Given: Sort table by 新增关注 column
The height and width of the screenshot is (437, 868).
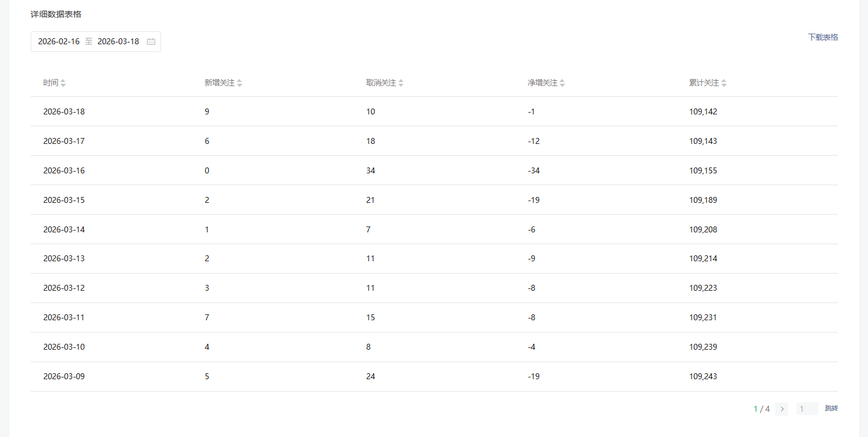Looking at the screenshot, I should [x=240, y=83].
